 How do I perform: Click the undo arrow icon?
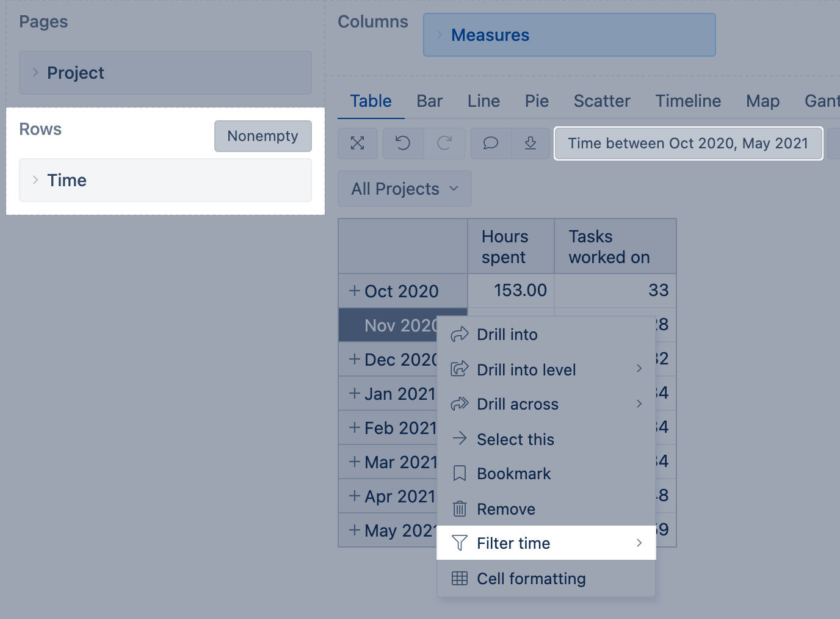click(x=403, y=143)
